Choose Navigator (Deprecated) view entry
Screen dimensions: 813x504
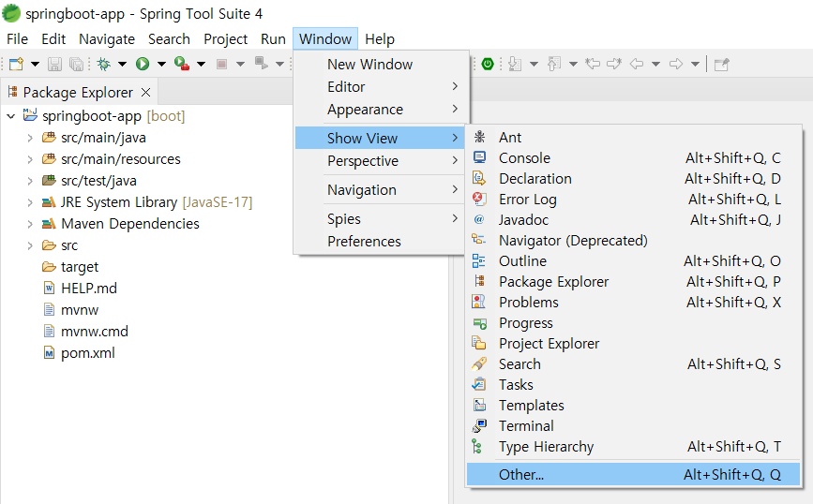coord(633,241)
